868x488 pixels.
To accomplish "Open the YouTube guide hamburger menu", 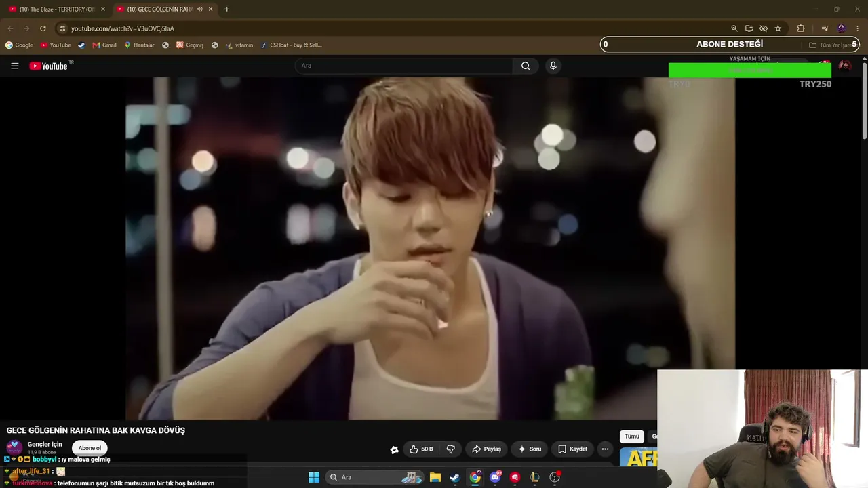I will [x=14, y=66].
